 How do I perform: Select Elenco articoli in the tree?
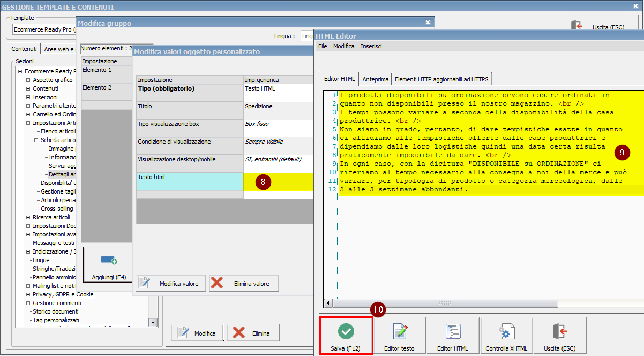pyautogui.click(x=59, y=131)
